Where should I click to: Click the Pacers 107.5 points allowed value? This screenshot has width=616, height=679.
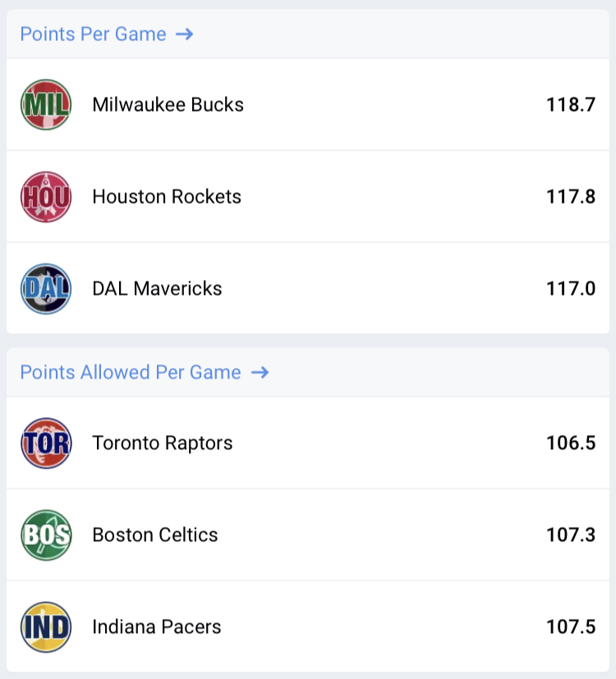point(570,627)
